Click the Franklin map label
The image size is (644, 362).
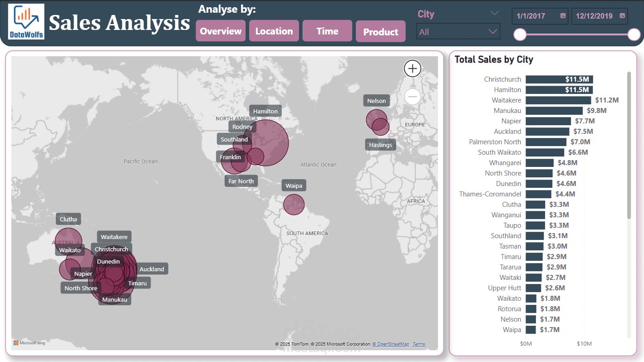(x=231, y=157)
